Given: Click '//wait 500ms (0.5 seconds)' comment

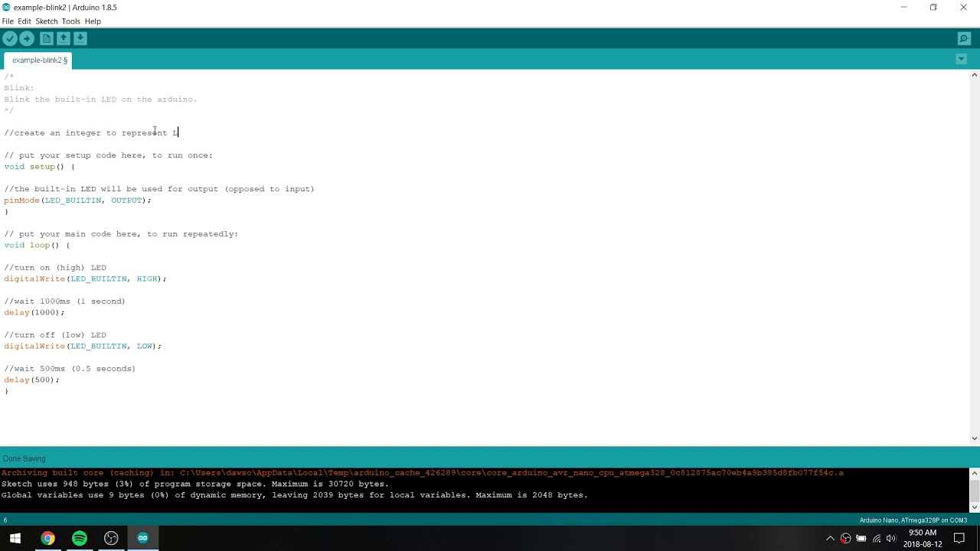Looking at the screenshot, I should pyautogui.click(x=70, y=368).
